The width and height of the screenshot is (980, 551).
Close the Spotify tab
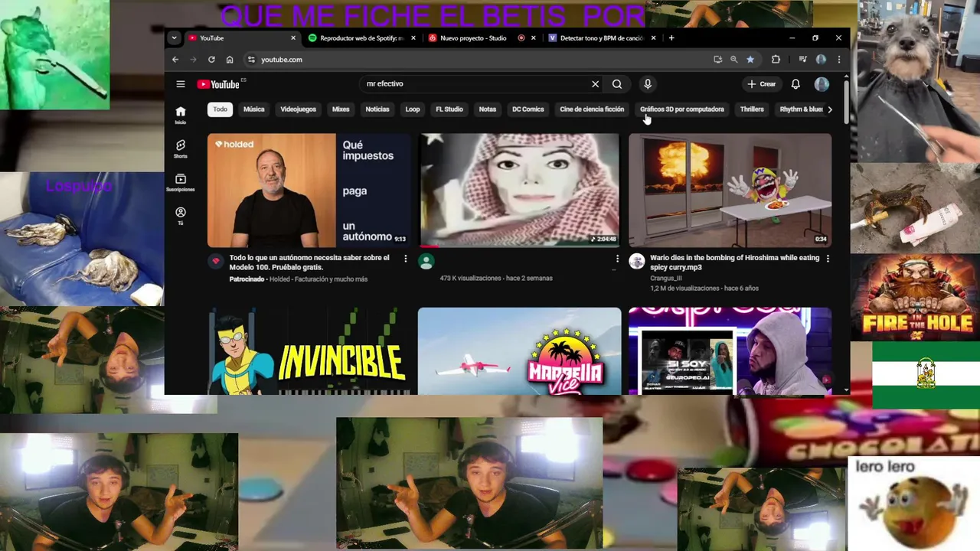413,38
